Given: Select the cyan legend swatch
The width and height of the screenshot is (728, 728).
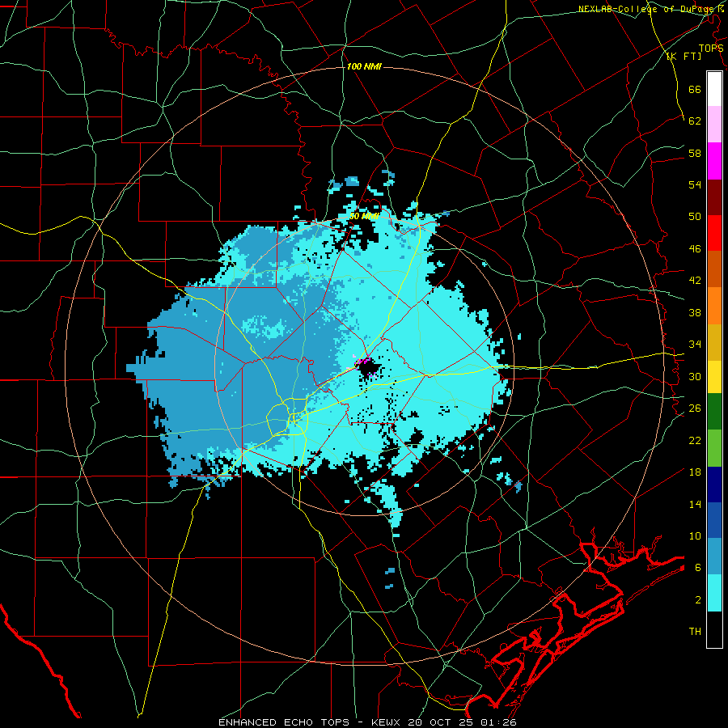Looking at the screenshot, I should pos(714,593).
